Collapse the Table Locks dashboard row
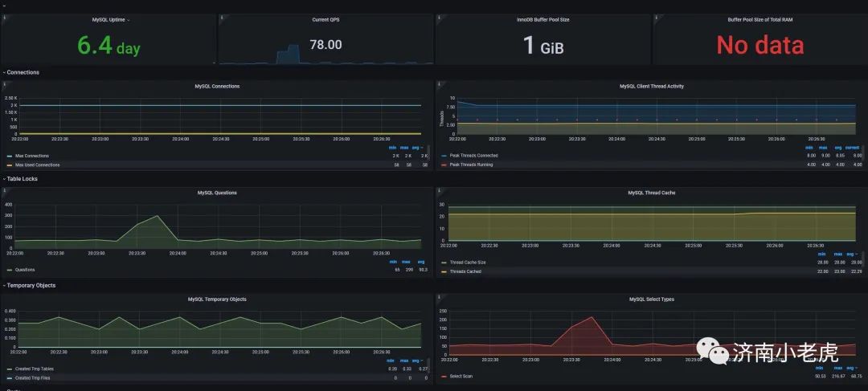 (20, 179)
